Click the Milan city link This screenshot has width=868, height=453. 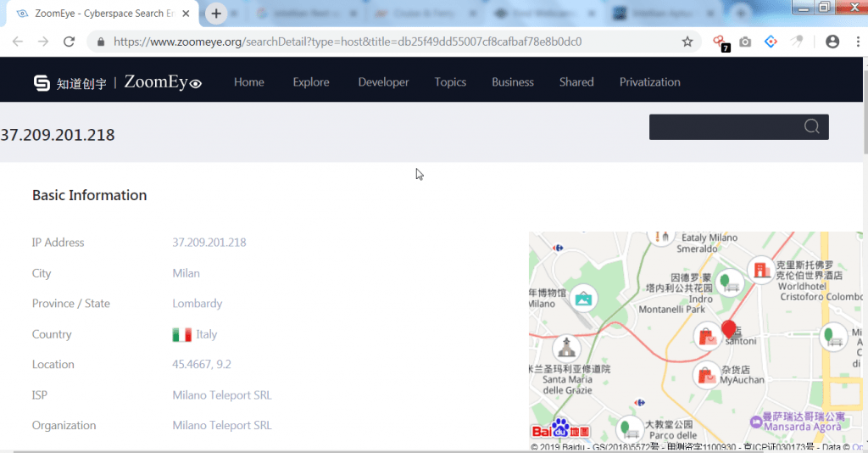[186, 273]
